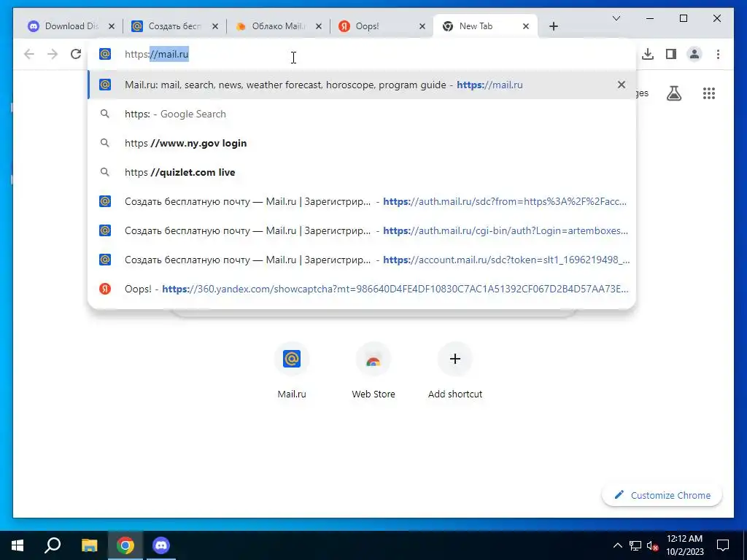Click the browser forward arrow
Viewport: 747px width, 560px height.
click(x=53, y=54)
